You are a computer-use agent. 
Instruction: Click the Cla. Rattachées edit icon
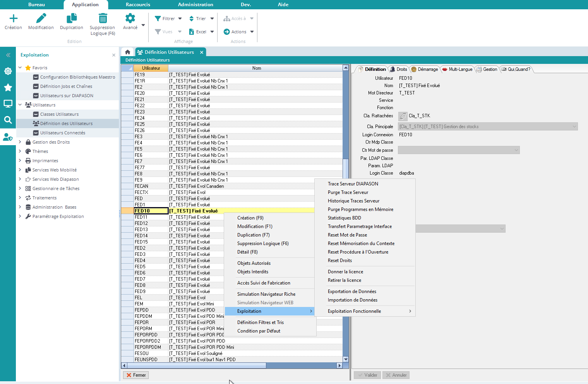tap(403, 116)
